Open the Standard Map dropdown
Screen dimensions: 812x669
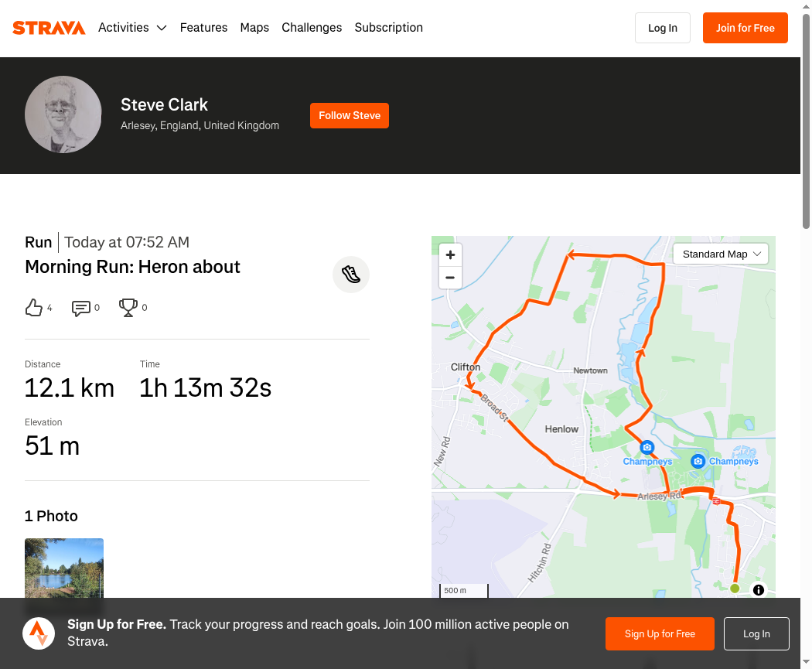[x=720, y=254]
